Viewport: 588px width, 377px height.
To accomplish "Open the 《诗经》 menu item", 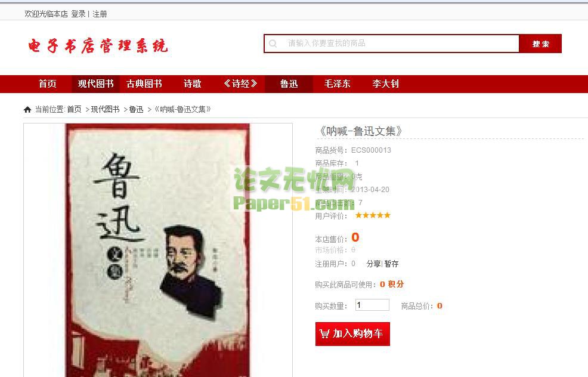I will tap(240, 84).
